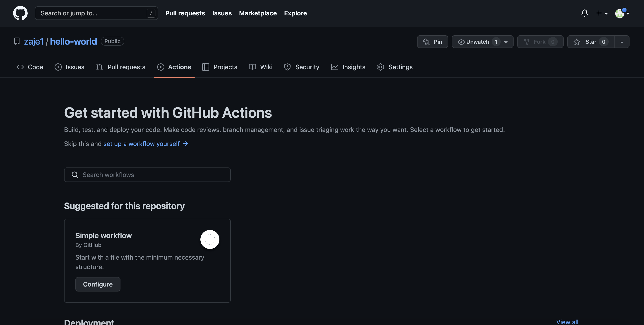Click the star count 0
This screenshot has width=644, height=325.
pos(603,42)
